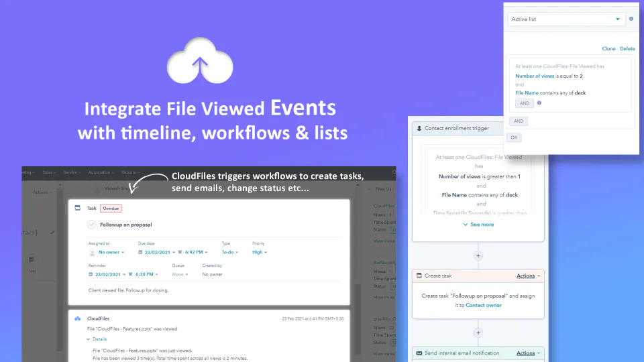Open Priority High dropdown

pos(260,252)
